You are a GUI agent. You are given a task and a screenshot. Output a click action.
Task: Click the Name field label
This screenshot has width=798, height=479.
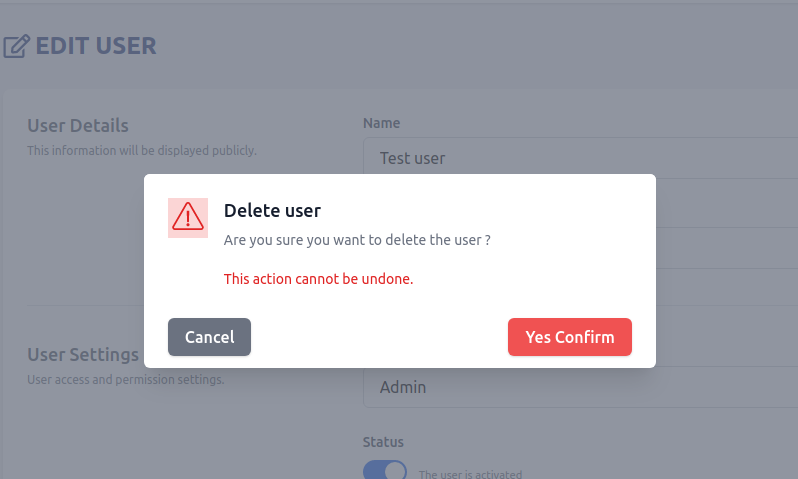(381, 123)
